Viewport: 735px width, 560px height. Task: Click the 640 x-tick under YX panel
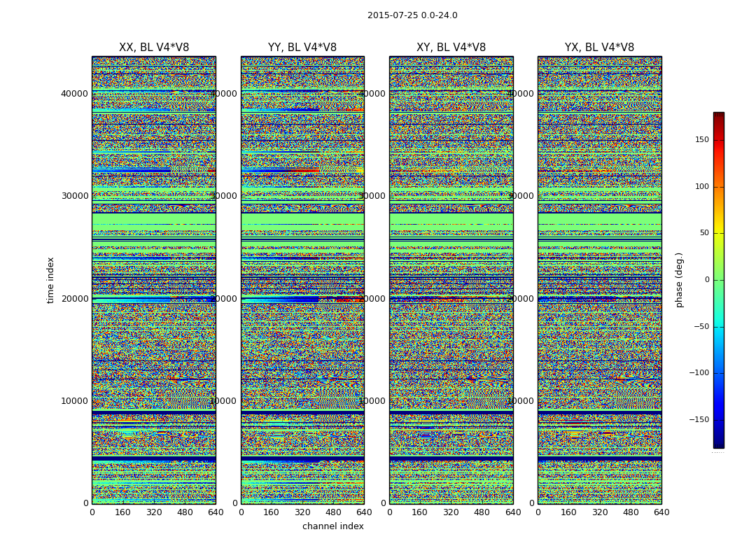(661, 512)
